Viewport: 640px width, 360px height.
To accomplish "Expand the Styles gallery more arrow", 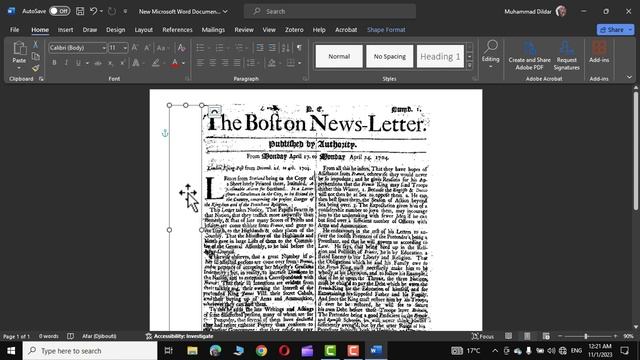I will tap(469, 65).
